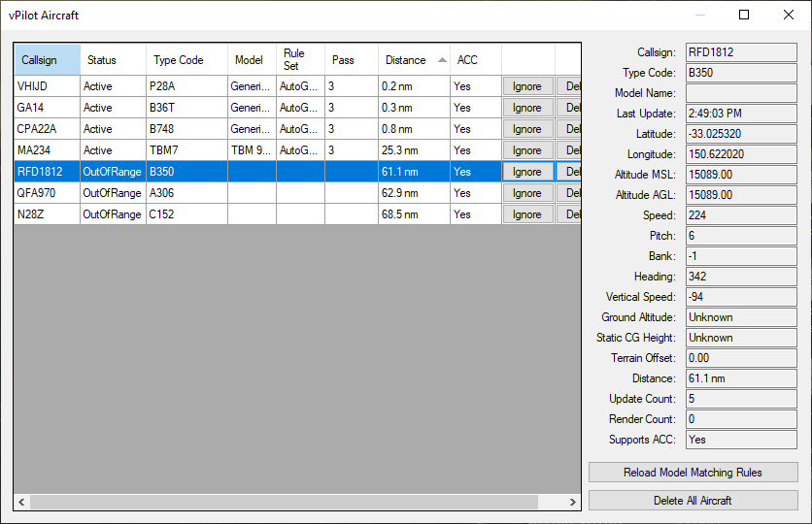Click the Altitude MSL value field
This screenshot has height=524, width=812.
click(x=740, y=175)
